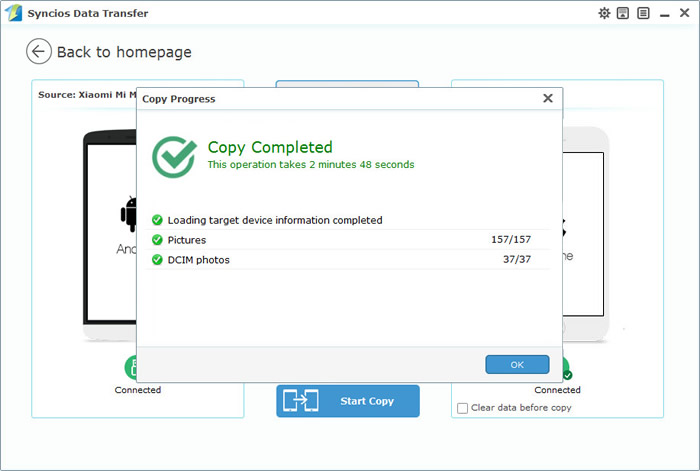The image size is (700, 471).
Task: Open settings gear icon in title bar
Action: coord(604,13)
